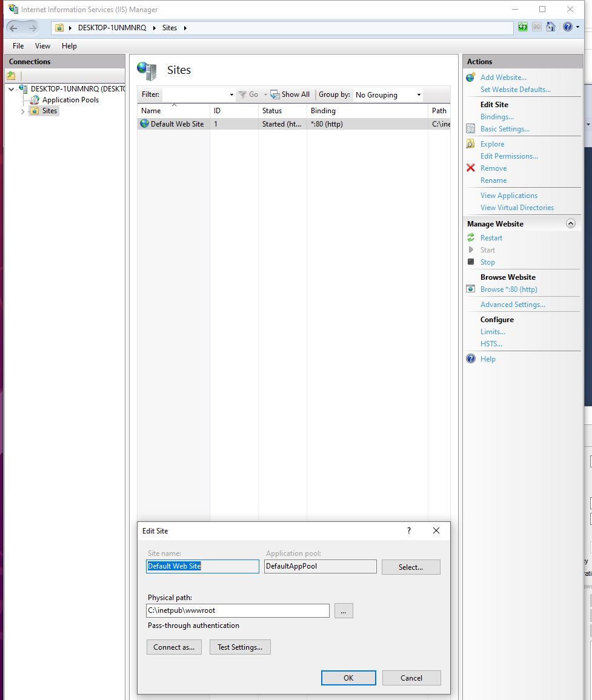
Task: Click the breadcrumb root folder icon
Action: [x=59, y=28]
